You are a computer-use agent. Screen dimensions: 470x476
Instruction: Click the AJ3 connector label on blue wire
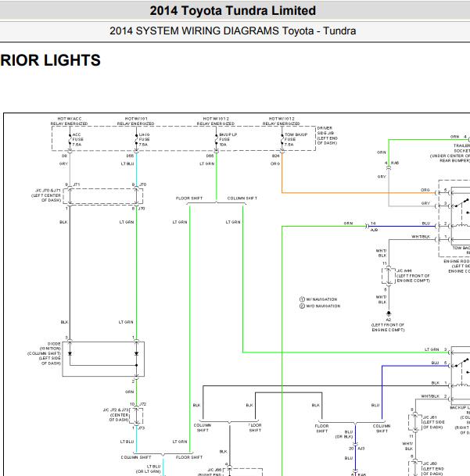(x=361, y=449)
